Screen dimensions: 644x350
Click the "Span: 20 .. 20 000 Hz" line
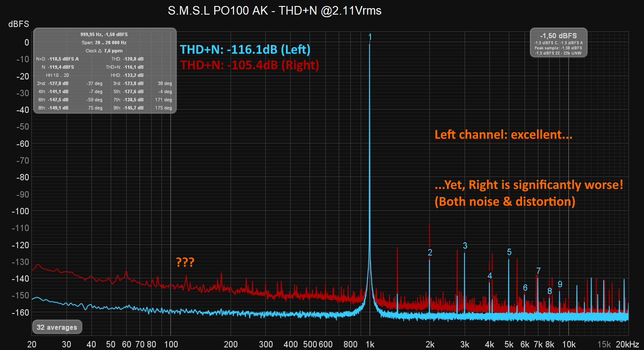pos(104,43)
